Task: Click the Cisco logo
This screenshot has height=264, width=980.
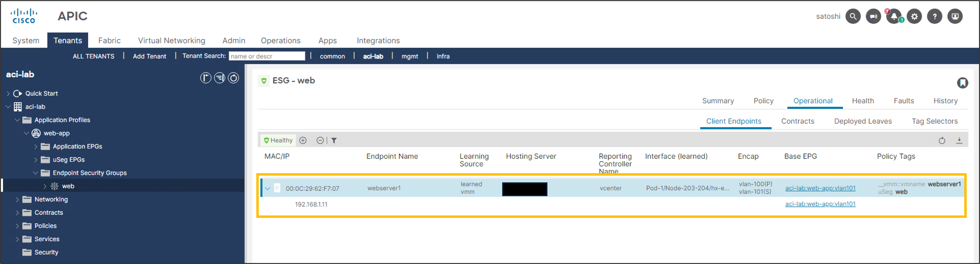Action: coord(24,16)
